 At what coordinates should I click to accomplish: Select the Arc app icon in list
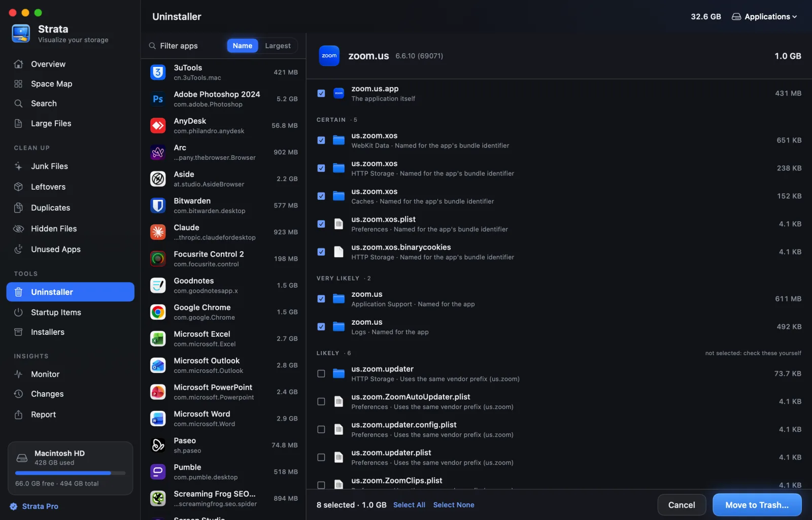coord(158,152)
